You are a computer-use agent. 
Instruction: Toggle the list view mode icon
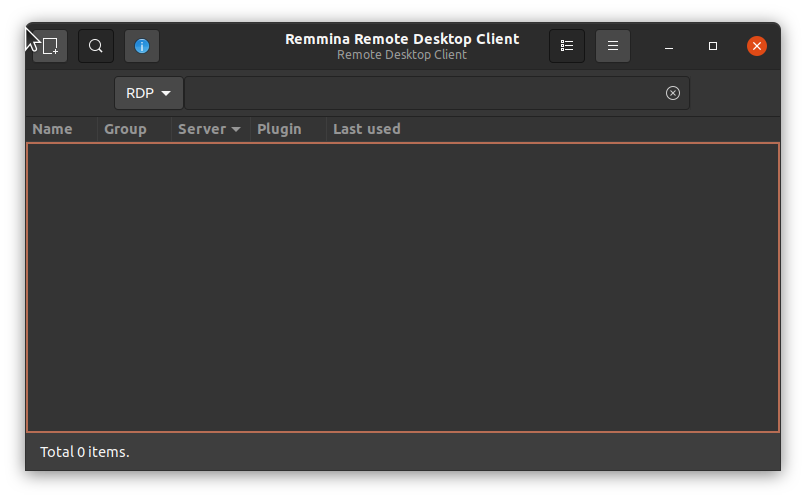(x=567, y=46)
